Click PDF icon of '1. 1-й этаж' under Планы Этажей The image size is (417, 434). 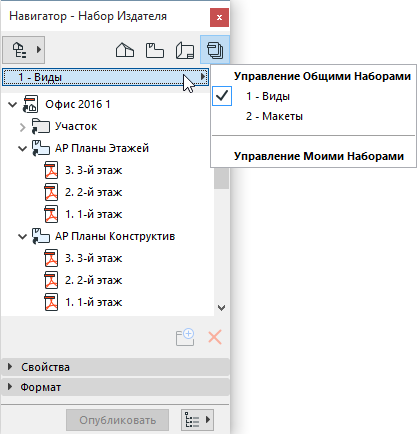[51, 214]
